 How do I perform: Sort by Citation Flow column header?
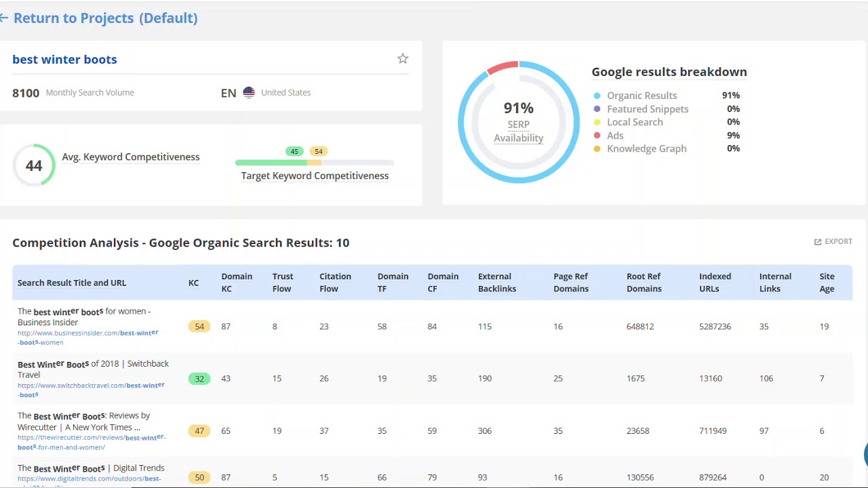pyautogui.click(x=335, y=283)
